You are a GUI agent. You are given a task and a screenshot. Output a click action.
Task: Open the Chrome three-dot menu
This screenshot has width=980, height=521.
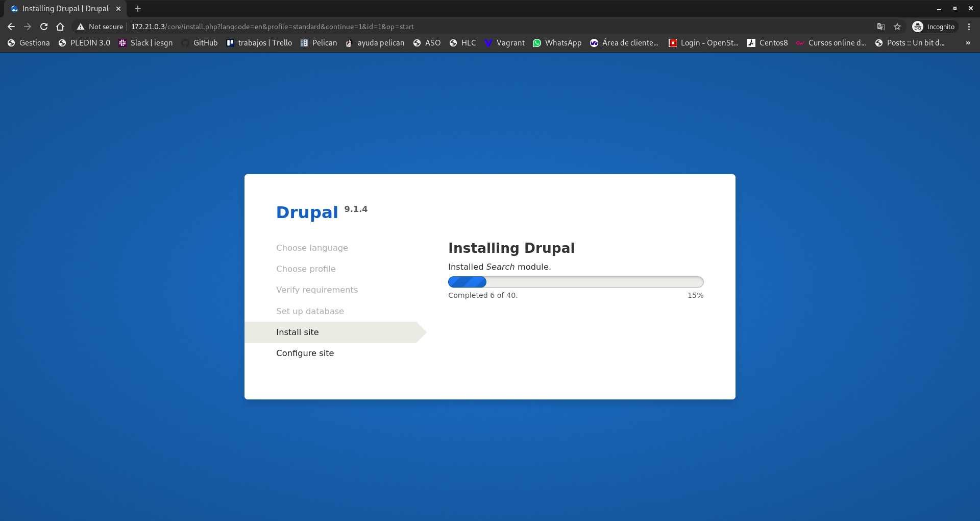(x=969, y=27)
